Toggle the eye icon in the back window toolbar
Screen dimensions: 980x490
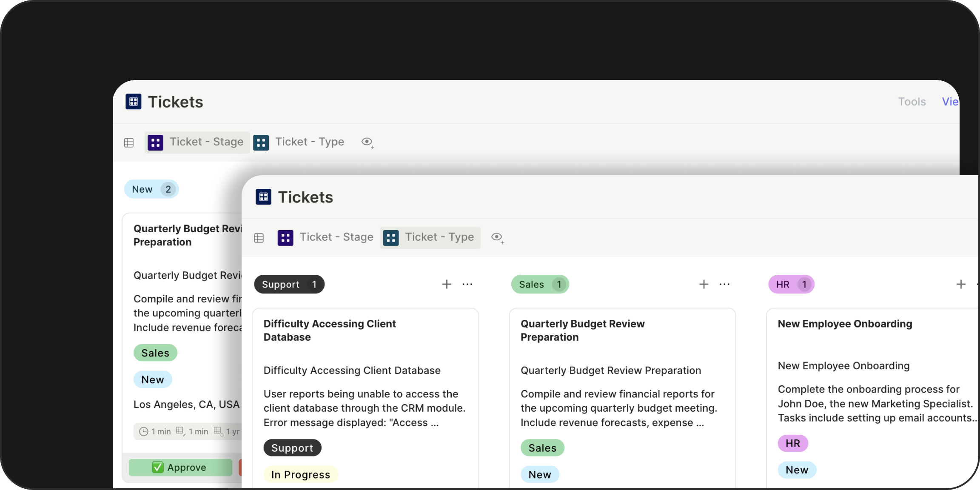coord(367,142)
